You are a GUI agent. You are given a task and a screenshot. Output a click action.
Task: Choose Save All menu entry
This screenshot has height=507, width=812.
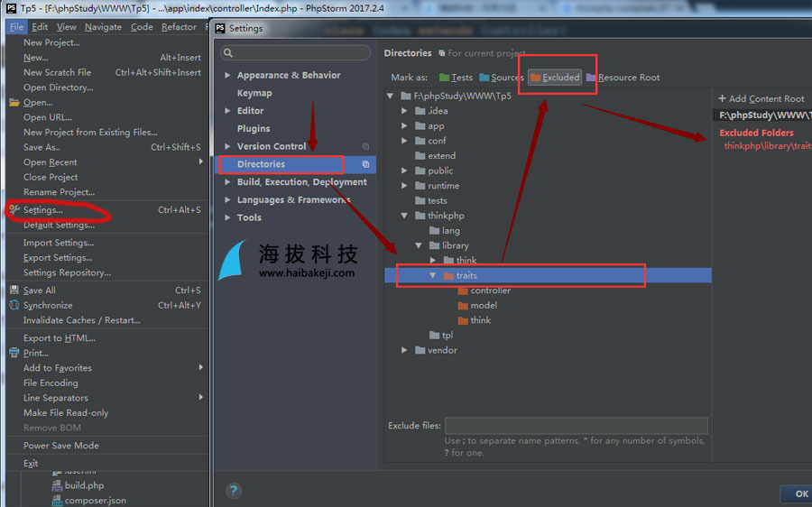tap(107, 290)
